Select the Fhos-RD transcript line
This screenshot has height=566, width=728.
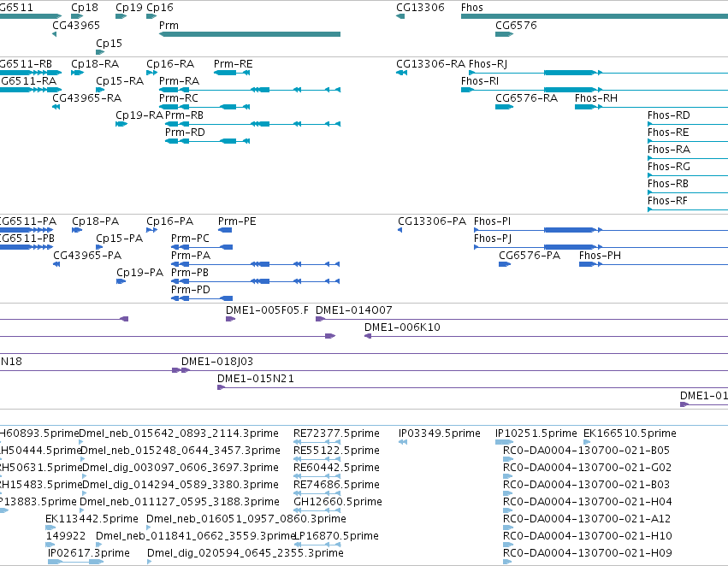[688, 124]
